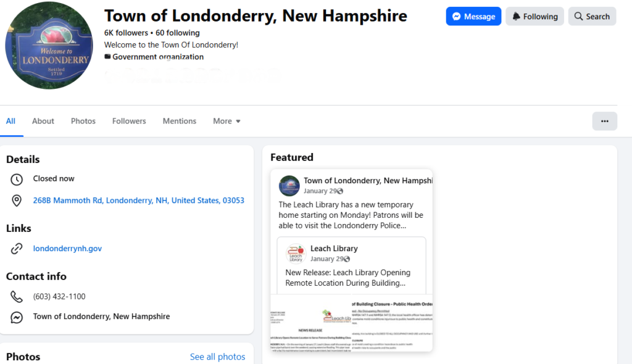This screenshot has height=364, width=632.
Task: Click See all photos link
Action: coord(217,357)
